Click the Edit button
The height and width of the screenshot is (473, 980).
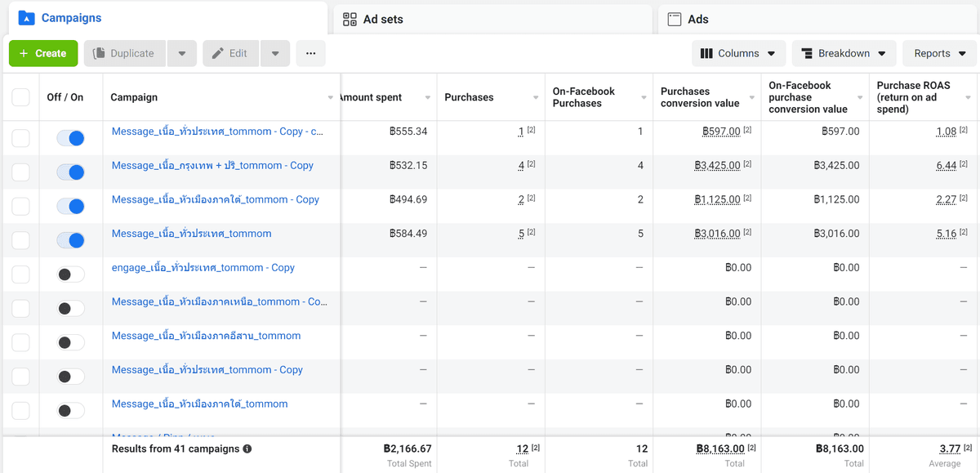pos(231,54)
